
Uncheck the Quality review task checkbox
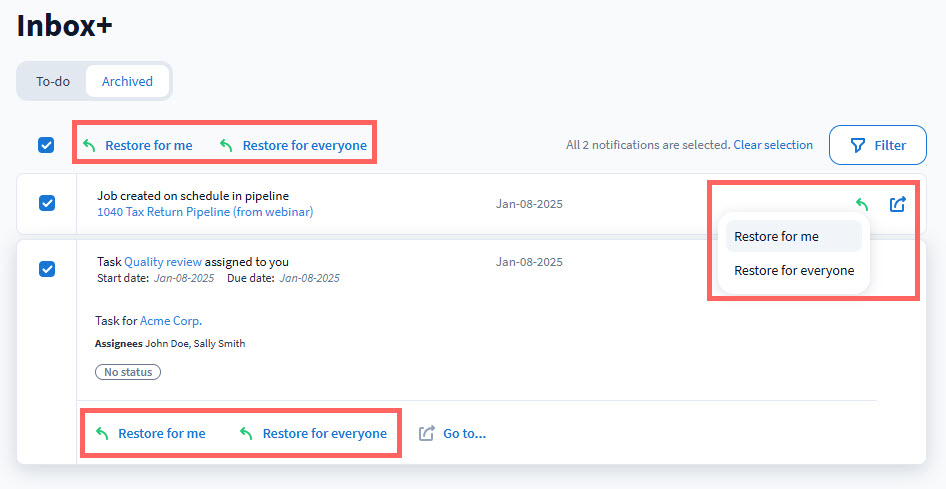(46, 269)
